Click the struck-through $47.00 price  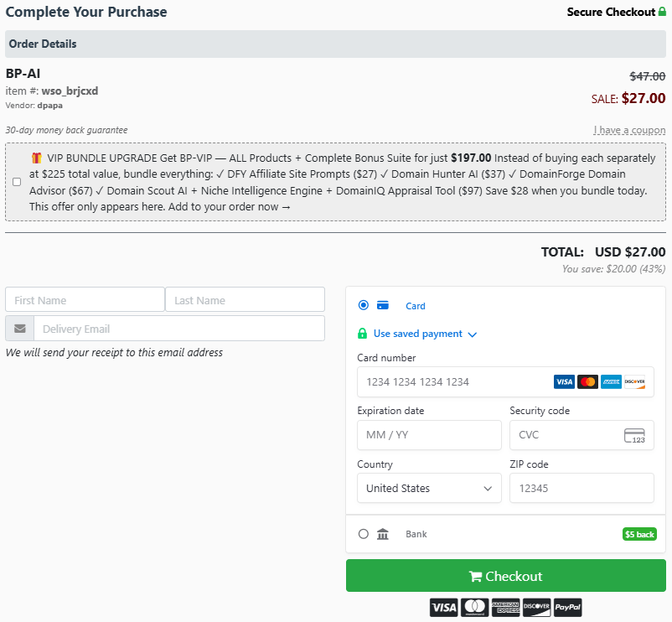647,76
